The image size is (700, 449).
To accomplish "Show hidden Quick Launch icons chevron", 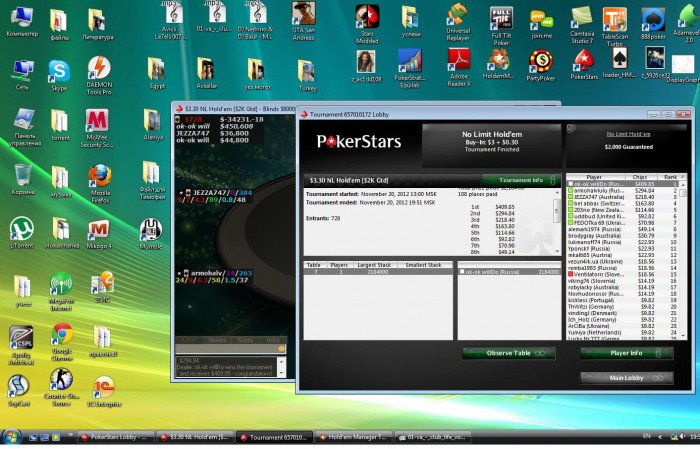I will coord(70,434).
